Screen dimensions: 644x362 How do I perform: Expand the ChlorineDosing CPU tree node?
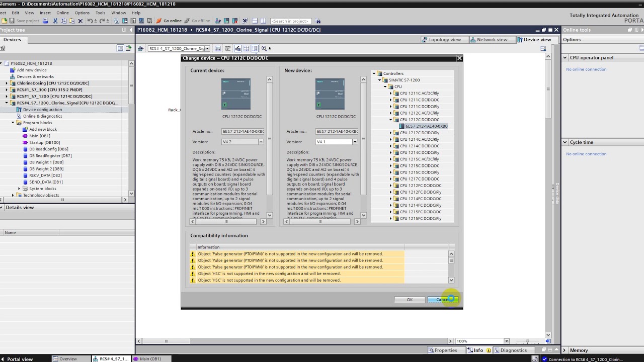[x=7, y=83]
